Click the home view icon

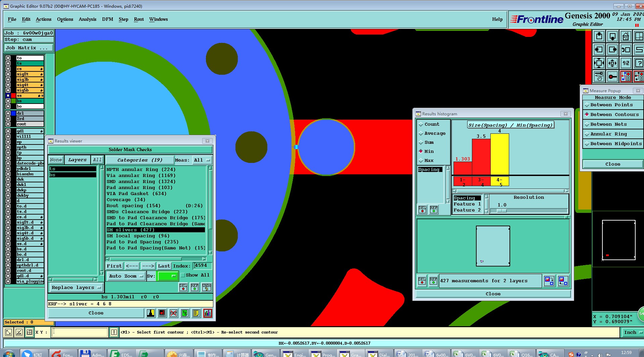(626, 36)
